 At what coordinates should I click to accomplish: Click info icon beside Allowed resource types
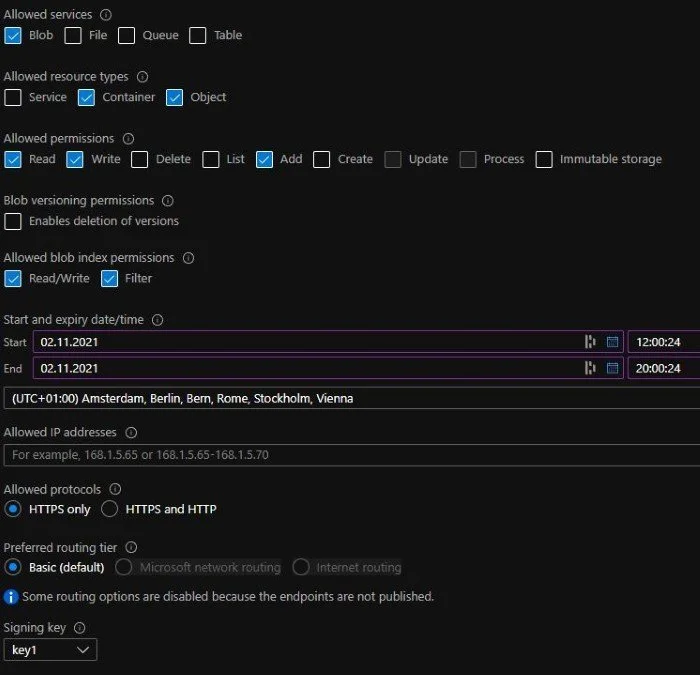point(142,77)
